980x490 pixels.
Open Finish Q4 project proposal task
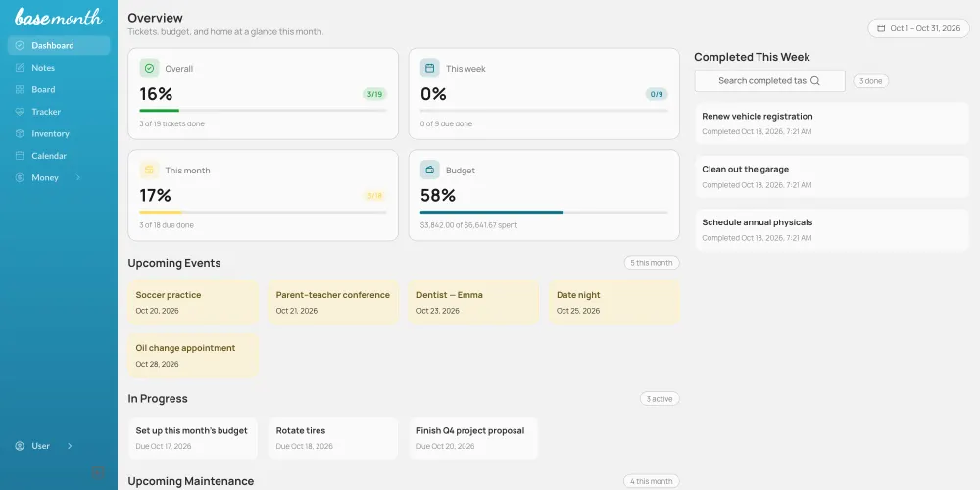(x=473, y=438)
